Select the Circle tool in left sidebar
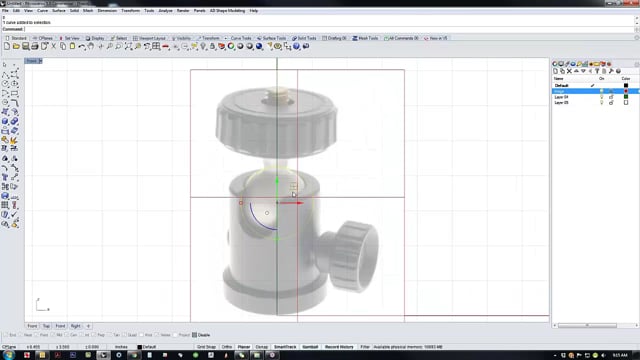Viewport: 640px width, 360px height. [5, 84]
